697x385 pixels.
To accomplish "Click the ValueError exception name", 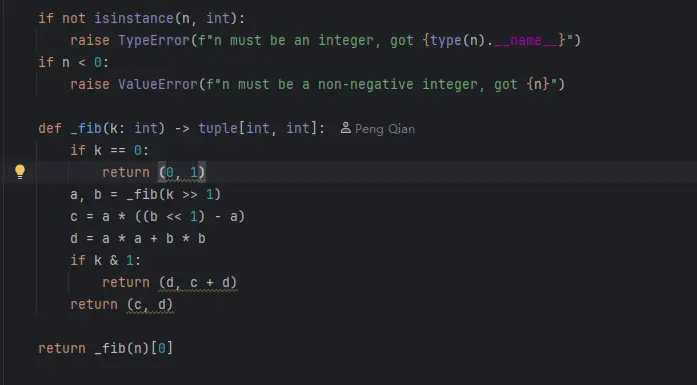I will [158, 84].
